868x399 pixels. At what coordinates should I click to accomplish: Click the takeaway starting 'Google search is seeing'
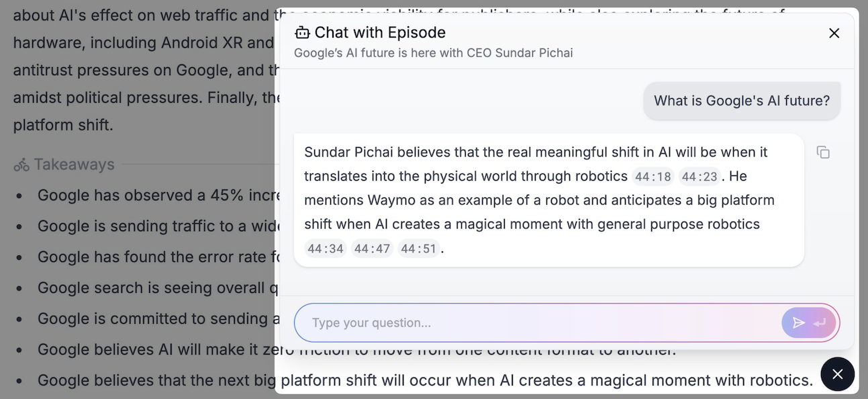point(154,288)
